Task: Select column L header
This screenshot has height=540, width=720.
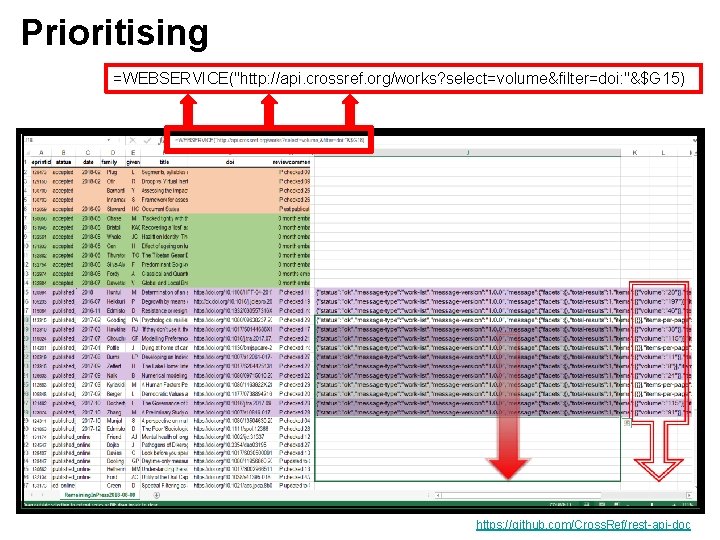Action: click(x=663, y=152)
